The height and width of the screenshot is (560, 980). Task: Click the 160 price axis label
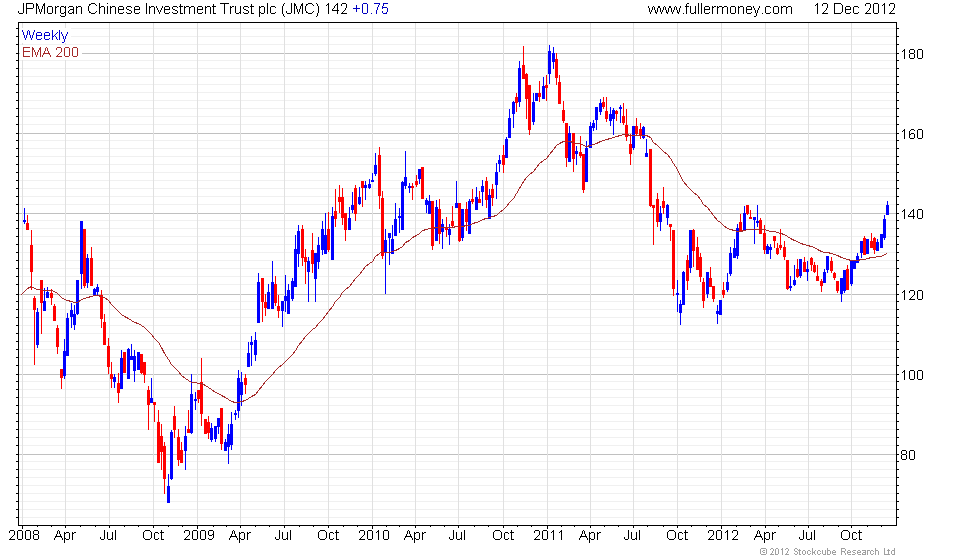click(911, 134)
